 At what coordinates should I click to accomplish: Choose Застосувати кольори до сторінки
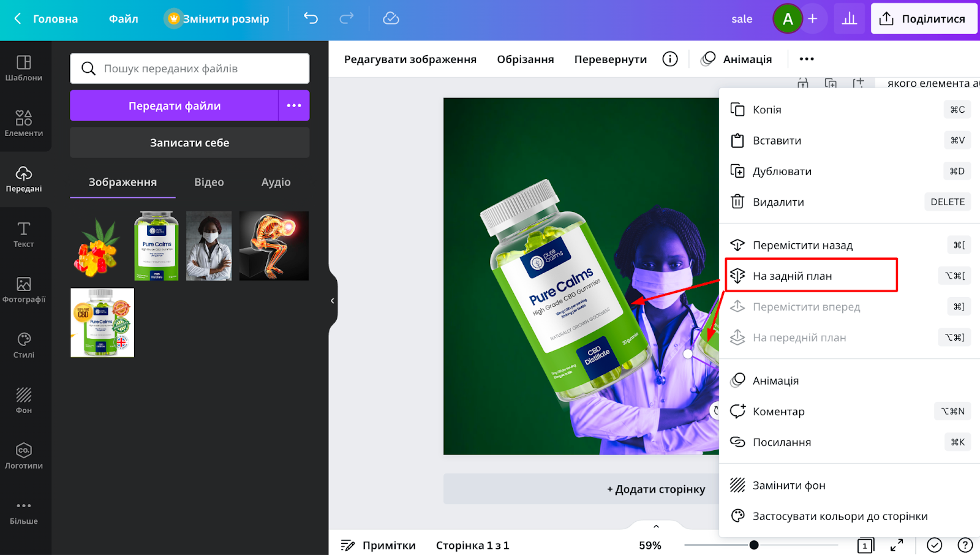tap(850, 516)
